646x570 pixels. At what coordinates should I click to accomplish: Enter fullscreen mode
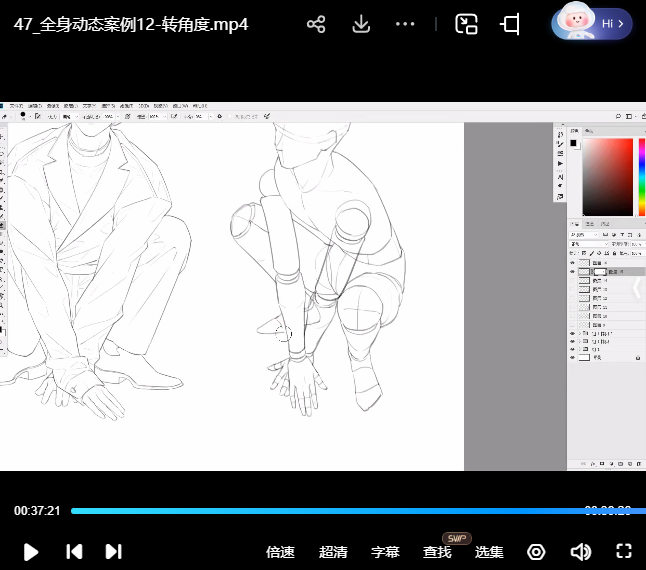pyautogui.click(x=624, y=551)
